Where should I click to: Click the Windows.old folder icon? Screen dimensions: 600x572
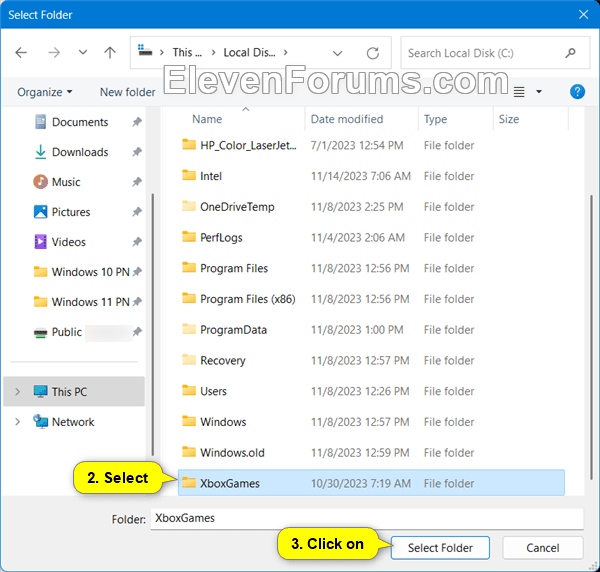point(189,452)
